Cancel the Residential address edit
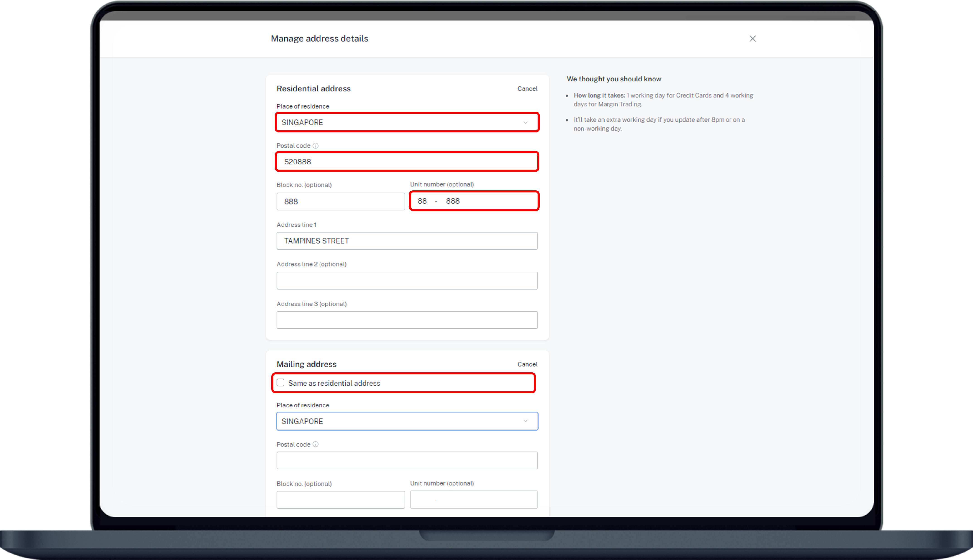 (527, 88)
